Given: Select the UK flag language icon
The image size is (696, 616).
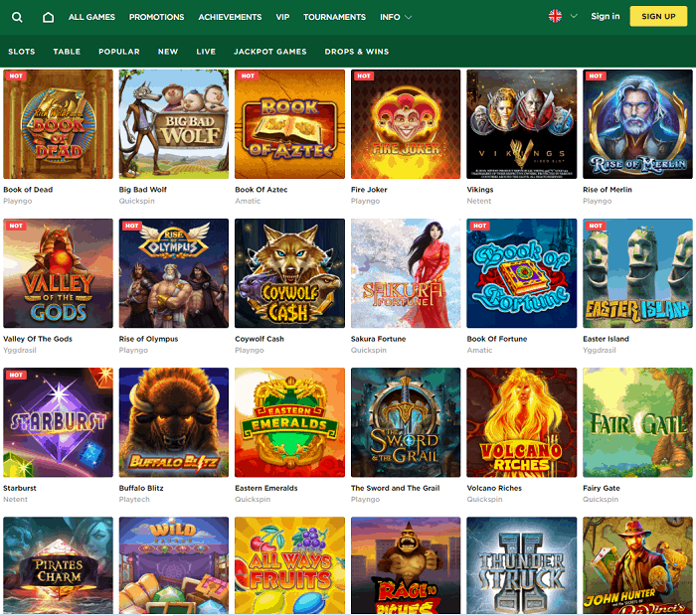Looking at the screenshot, I should coord(555,16).
